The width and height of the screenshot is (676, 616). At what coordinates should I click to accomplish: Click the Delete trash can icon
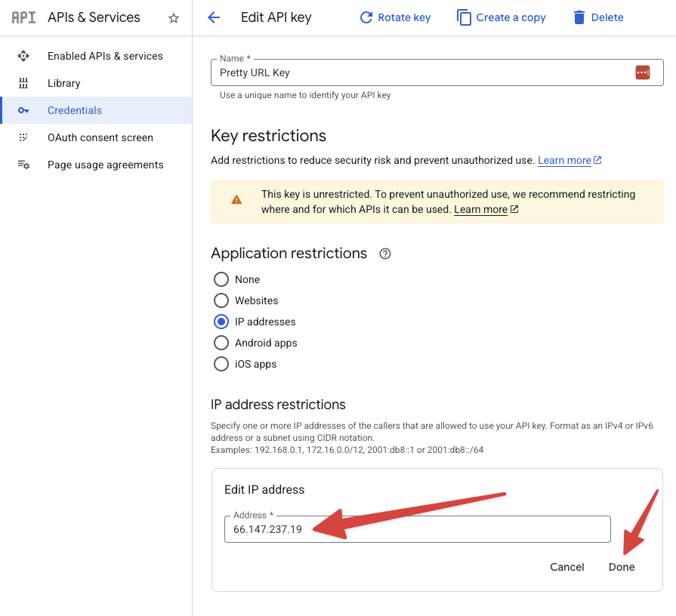579,17
